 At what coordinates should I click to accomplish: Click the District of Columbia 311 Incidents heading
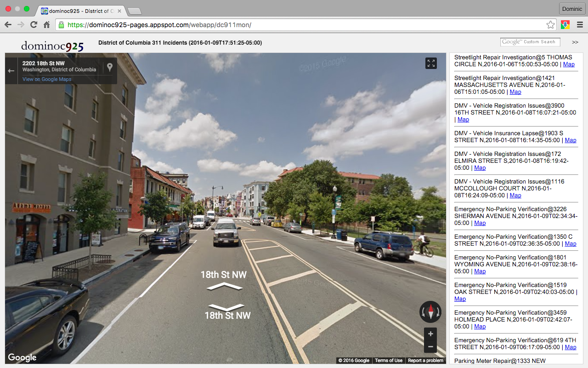[180, 43]
